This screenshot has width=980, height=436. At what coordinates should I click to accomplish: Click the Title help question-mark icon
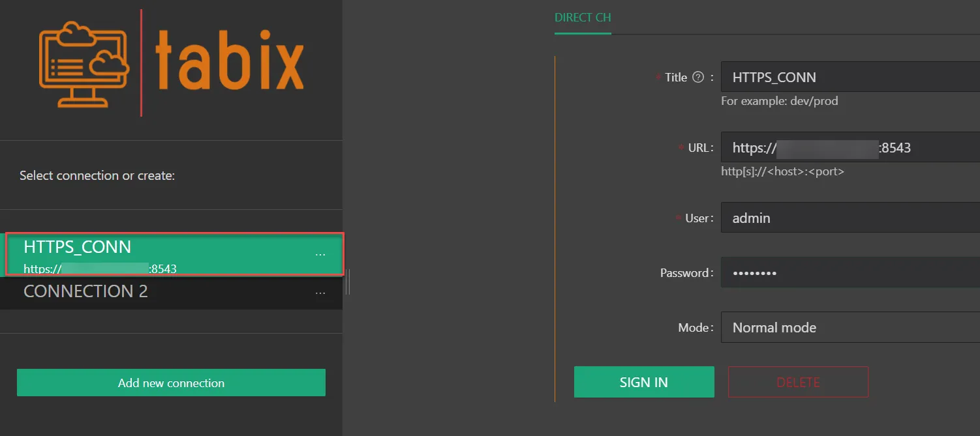(698, 78)
